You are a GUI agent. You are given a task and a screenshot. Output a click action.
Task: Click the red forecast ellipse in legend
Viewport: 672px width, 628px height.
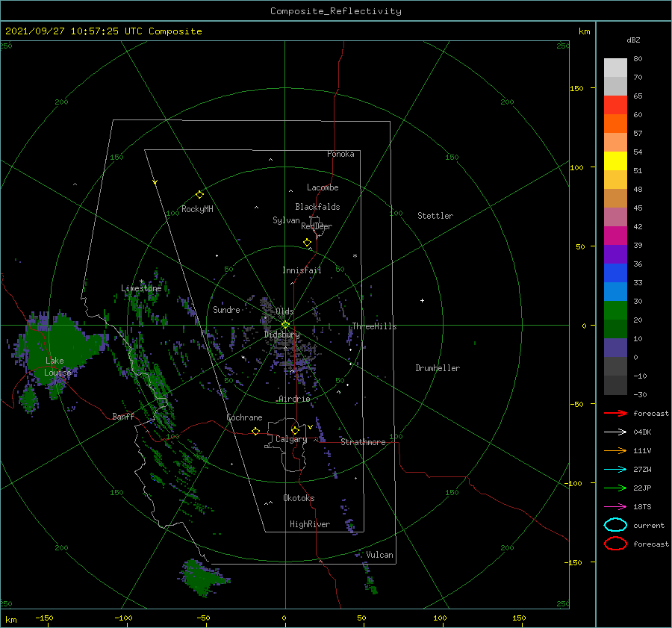(615, 544)
